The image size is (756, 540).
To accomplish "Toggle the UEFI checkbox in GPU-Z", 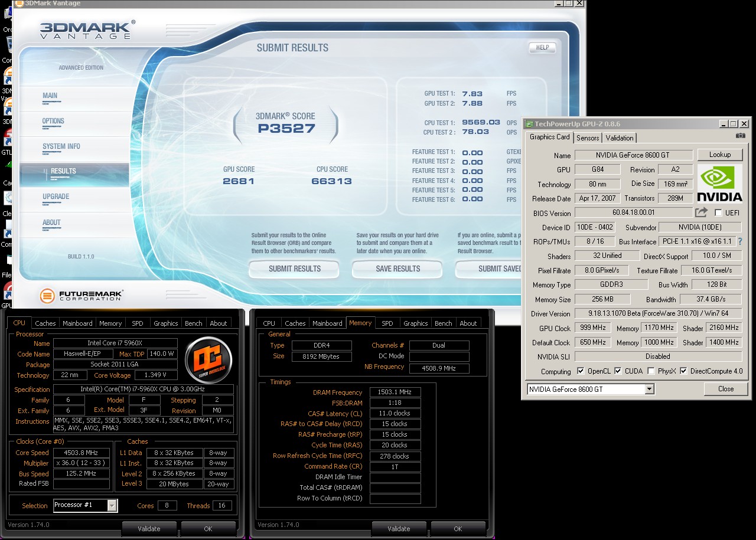I will click(718, 212).
